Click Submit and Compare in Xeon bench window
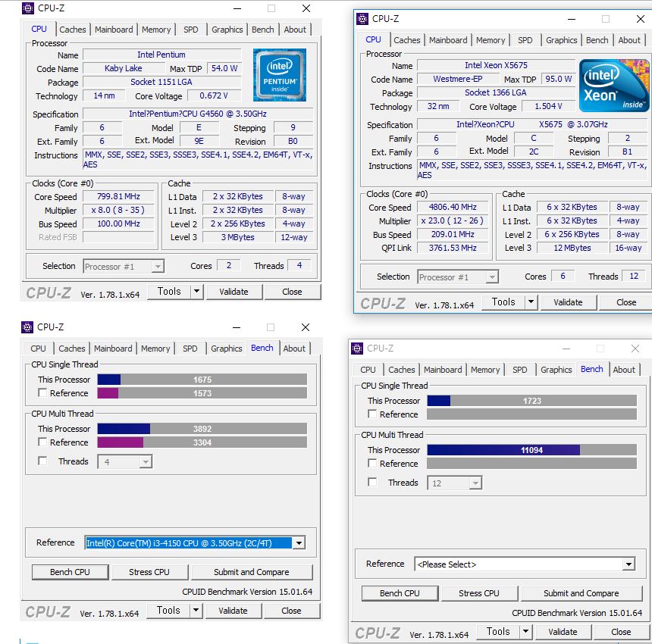The height and width of the screenshot is (644, 652). click(x=581, y=593)
